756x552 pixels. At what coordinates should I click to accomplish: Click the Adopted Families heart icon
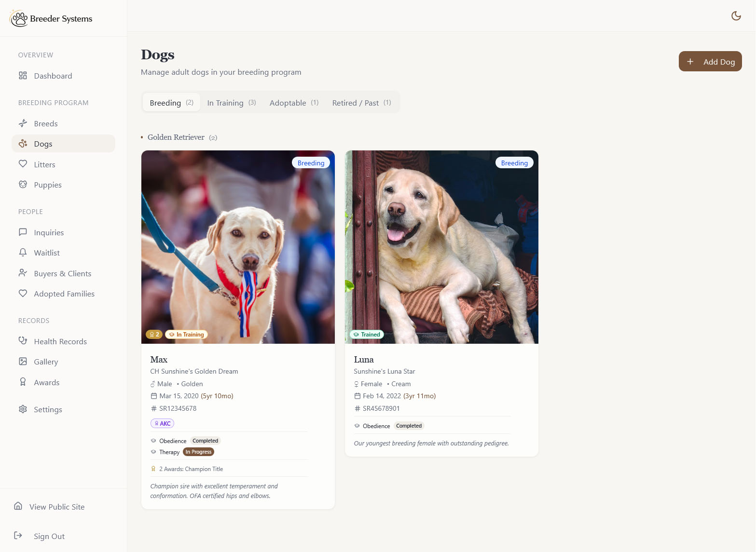[x=23, y=294]
